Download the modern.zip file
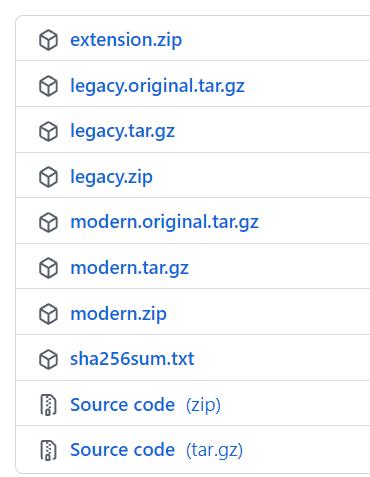Image resolution: width=370 pixels, height=477 pixels. pyautogui.click(x=118, y=314)
